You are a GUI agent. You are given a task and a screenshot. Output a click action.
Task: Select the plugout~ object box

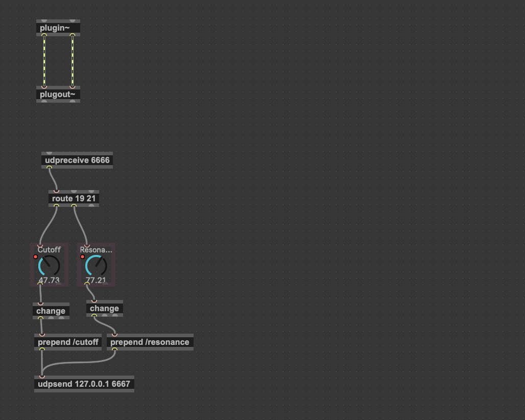[x=58, y=94]
